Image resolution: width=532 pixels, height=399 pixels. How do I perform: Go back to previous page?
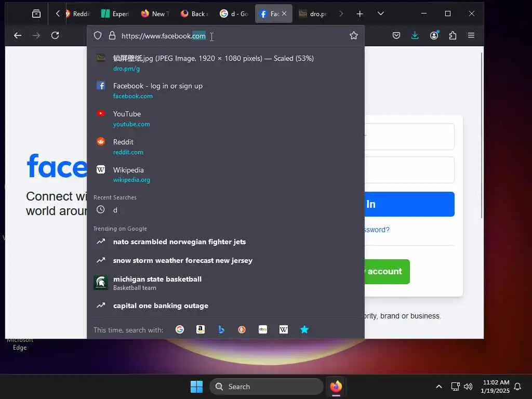[18, 35]
